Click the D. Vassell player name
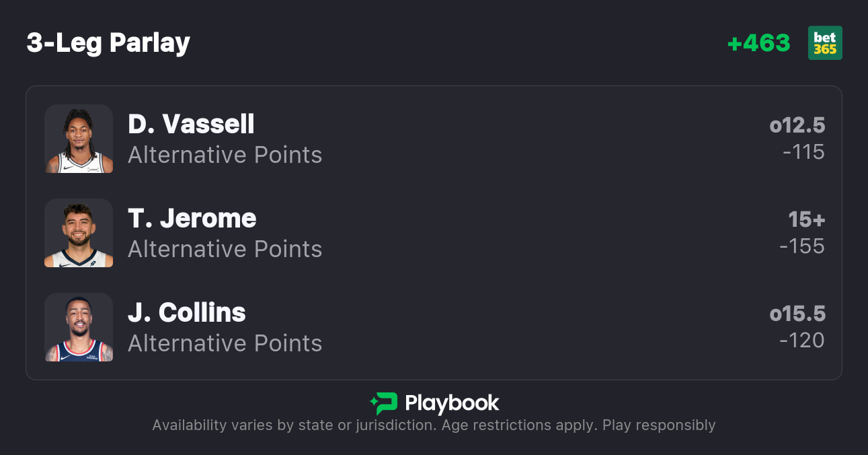This screenshot has height=455, width=868. [191, 125]
